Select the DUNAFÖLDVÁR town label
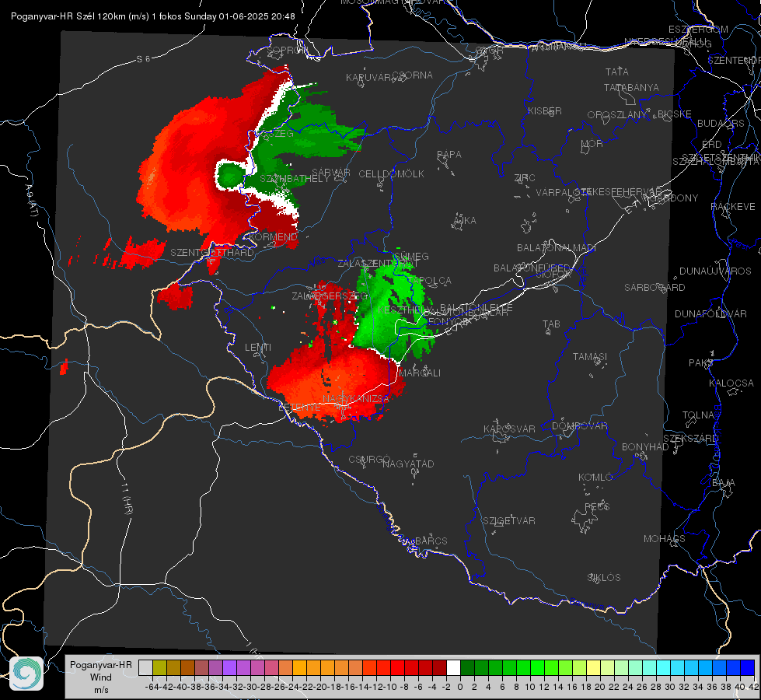 710,313
